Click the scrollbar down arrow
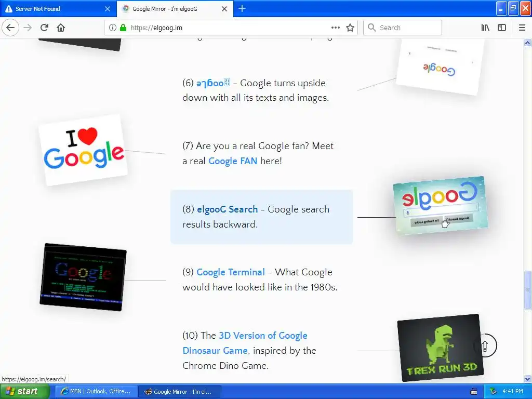Screen dimensions: 532x399 pos(527,379)
